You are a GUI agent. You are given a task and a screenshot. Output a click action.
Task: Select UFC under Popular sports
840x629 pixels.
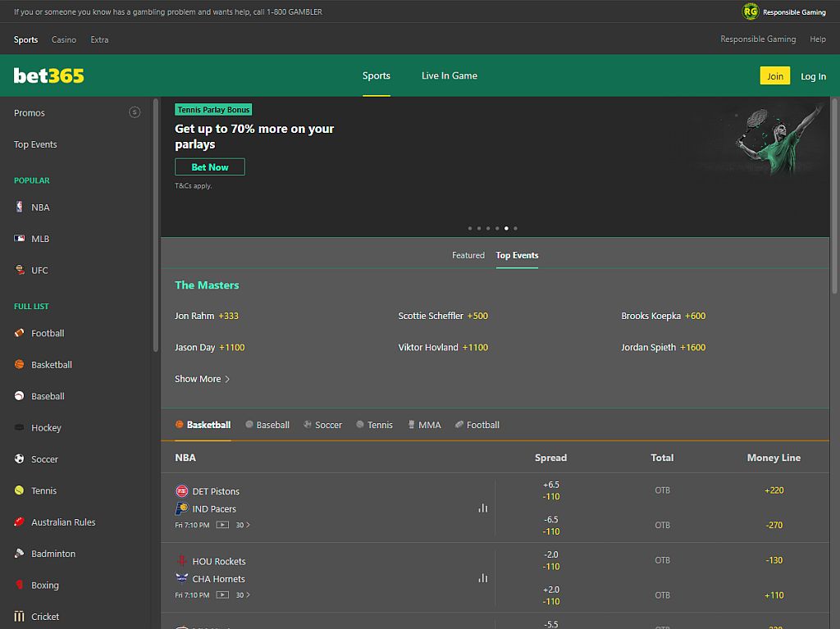(37, 270)
